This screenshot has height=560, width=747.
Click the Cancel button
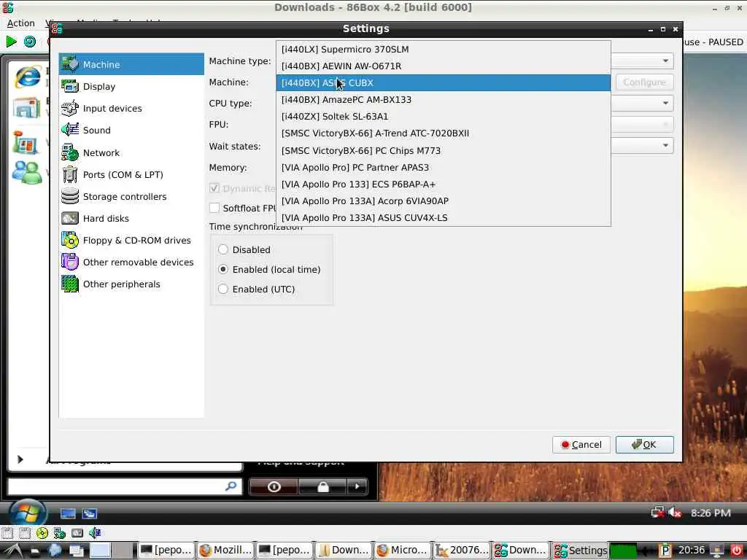[x=581, y=444]
